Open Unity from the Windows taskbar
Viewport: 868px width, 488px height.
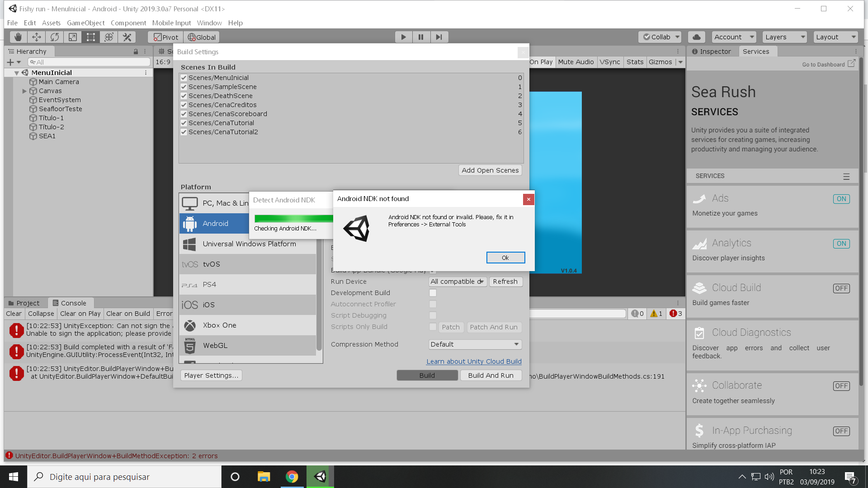pos(320,477)
